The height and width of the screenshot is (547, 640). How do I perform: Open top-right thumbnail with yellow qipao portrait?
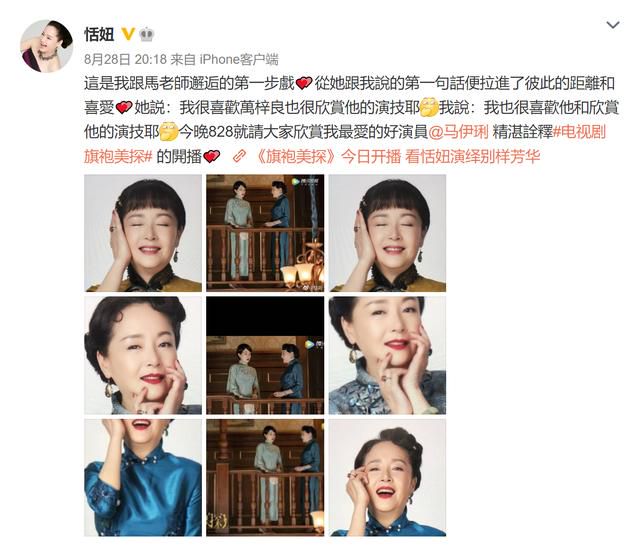(x=387, y=233)
